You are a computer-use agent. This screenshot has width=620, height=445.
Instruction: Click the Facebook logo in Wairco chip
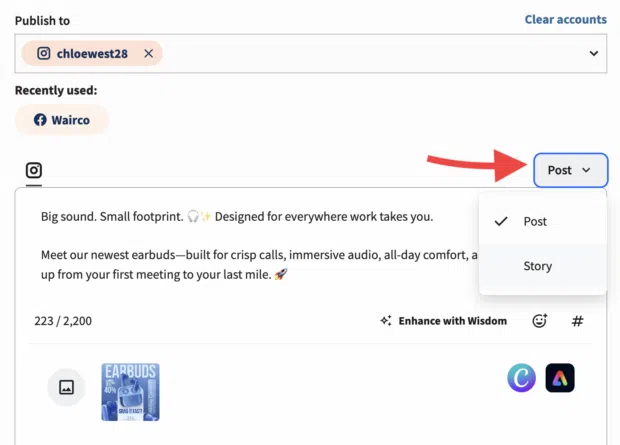pos(40,119)
